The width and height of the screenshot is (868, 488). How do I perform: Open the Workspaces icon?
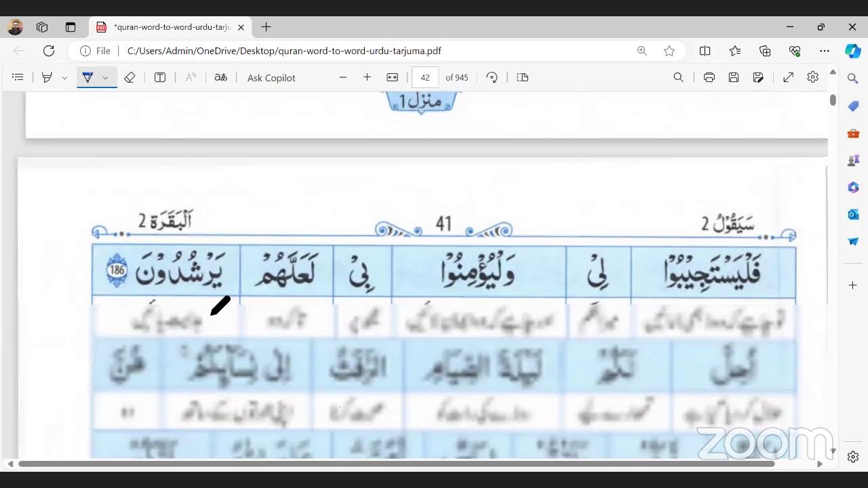click(42, 27)
